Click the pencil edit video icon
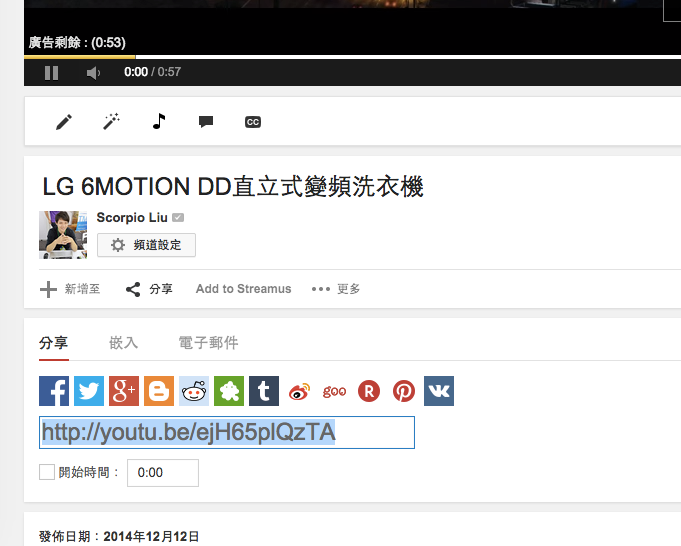The height and width of the screenshot is (546, 681). click(64, 122)
